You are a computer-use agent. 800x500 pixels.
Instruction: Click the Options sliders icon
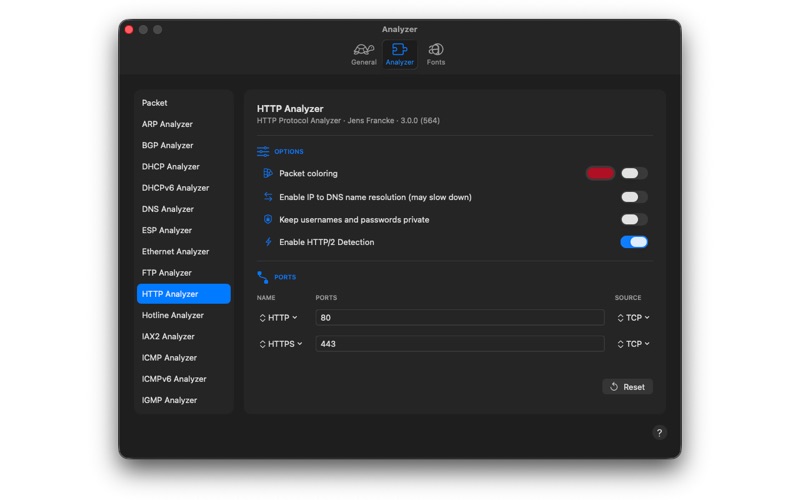click(263, 152)
